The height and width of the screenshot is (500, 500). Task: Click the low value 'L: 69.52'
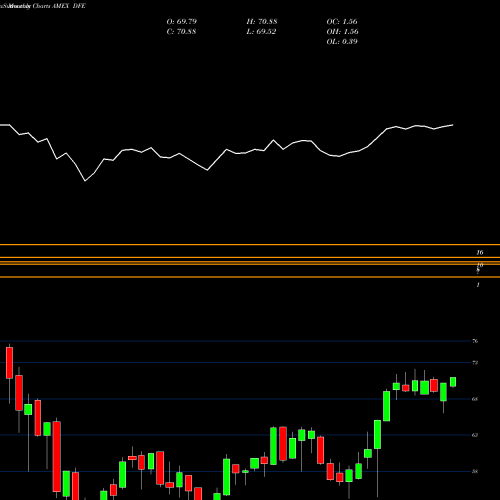click(x=261, y=31)
